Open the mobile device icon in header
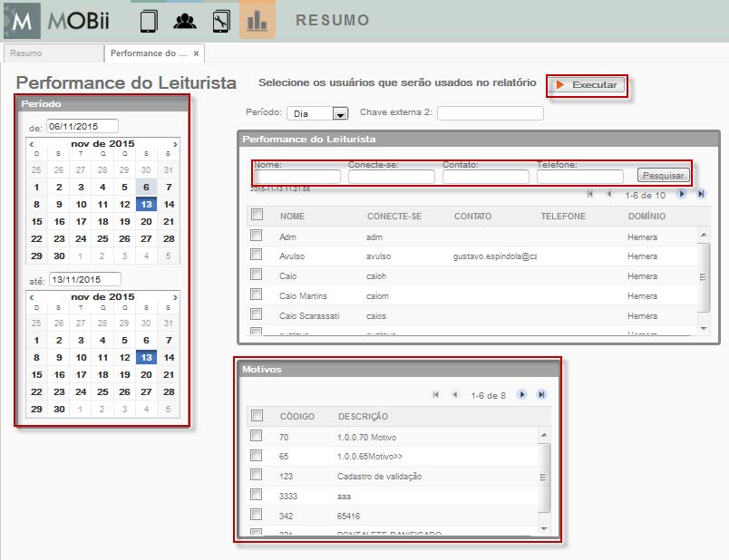729x560 pixels. [149, 22]
